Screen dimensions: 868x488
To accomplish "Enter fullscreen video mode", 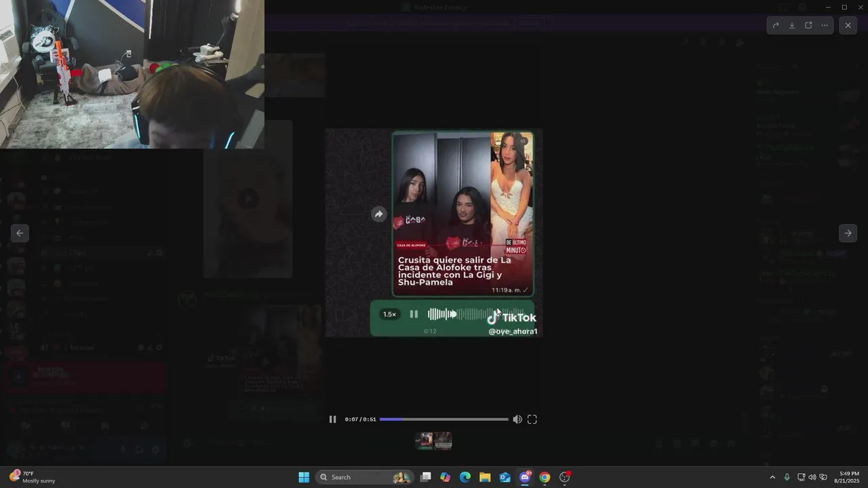I will 532,419.
